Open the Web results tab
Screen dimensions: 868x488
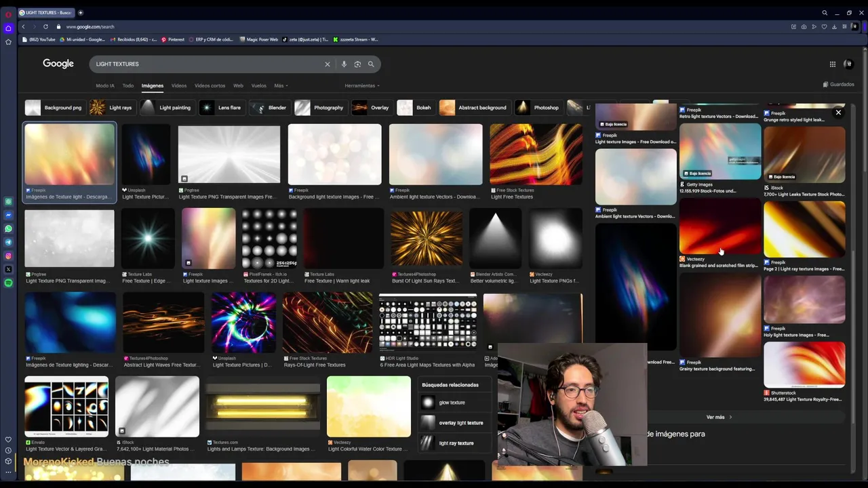238,85
